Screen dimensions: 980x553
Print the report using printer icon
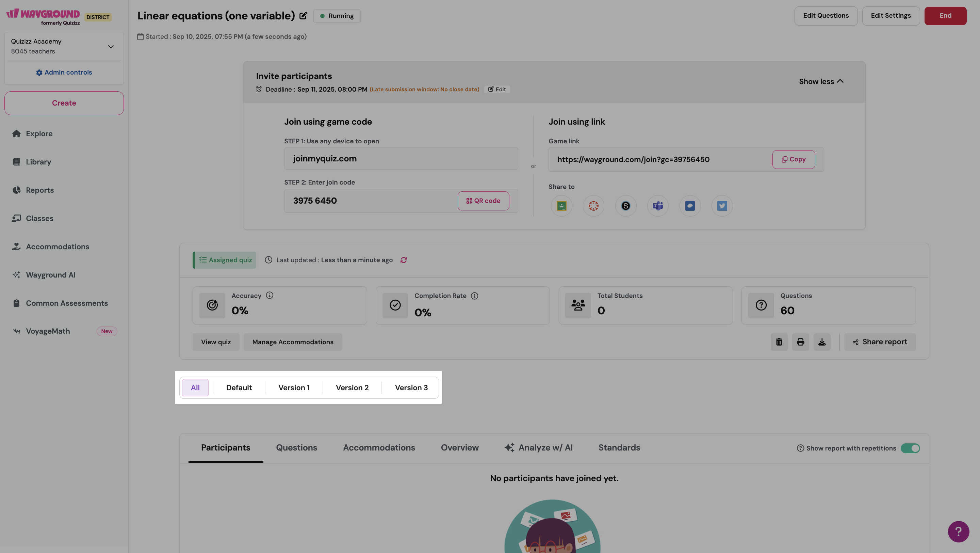800,342
